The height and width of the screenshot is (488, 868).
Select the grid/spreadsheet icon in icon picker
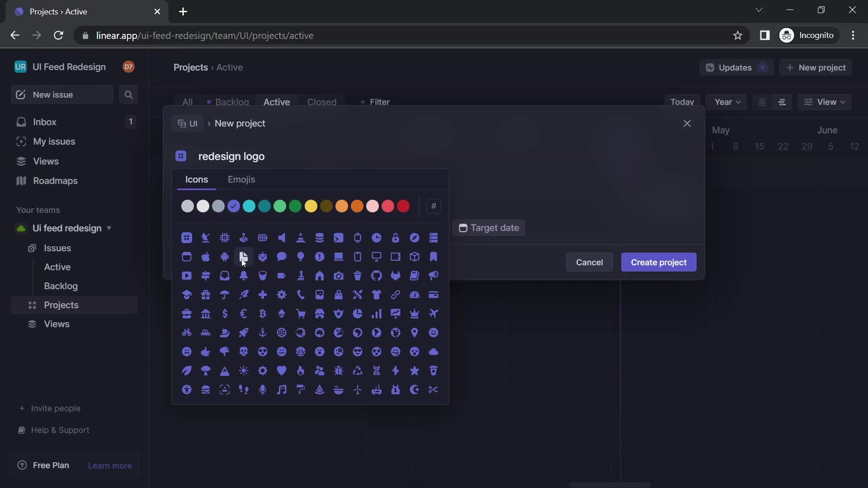187,237
